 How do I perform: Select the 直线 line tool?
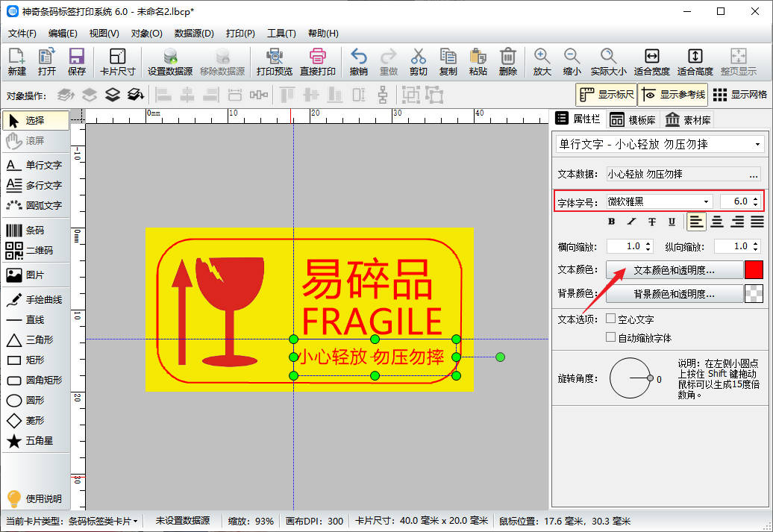tap(35, 319)
